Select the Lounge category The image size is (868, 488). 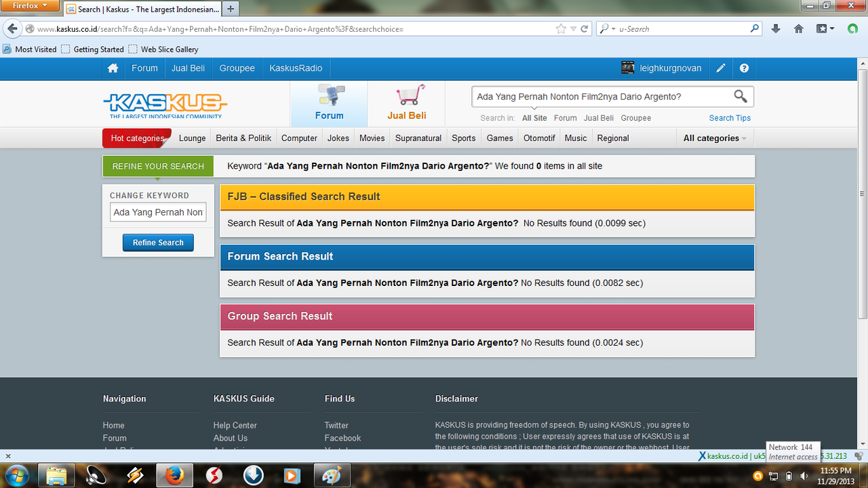tap(192, 138)
